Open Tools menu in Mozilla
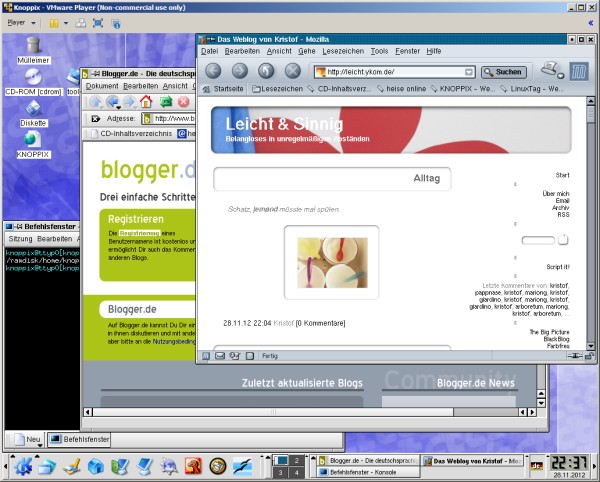Viewport: 600px width, 482px height. 379,51
